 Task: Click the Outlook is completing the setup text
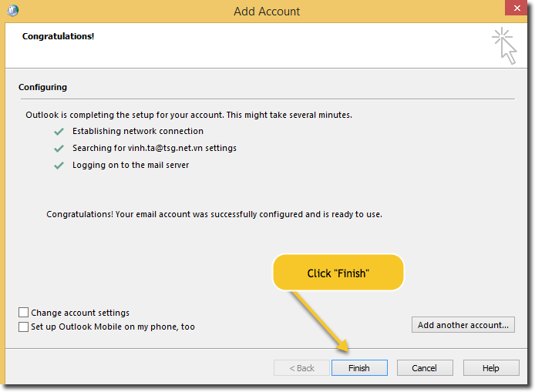189,115
